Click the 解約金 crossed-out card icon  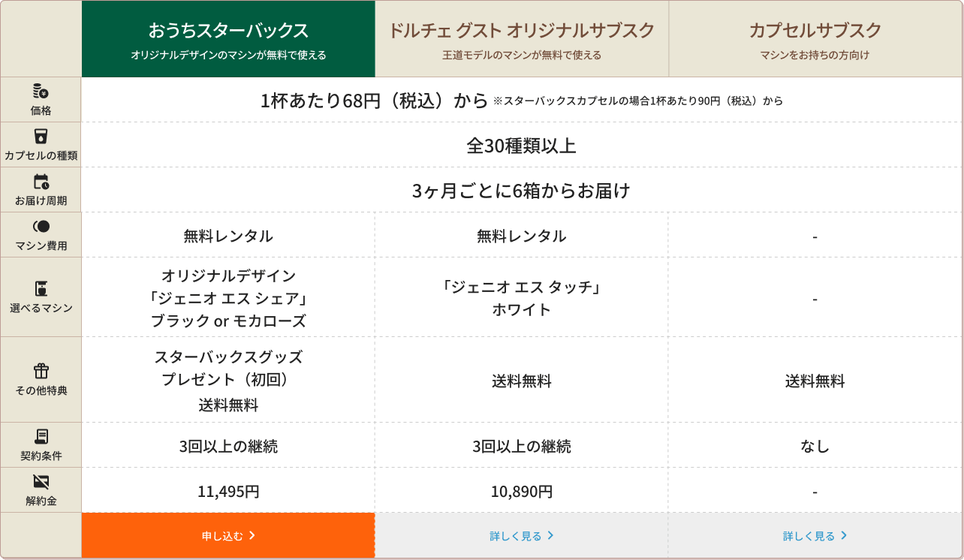41,482
